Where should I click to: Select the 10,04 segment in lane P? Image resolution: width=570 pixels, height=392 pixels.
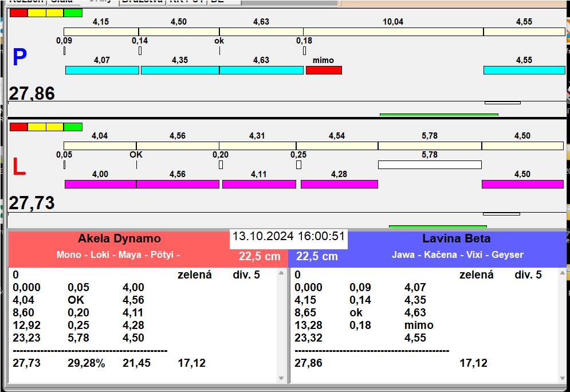(393, 32)
